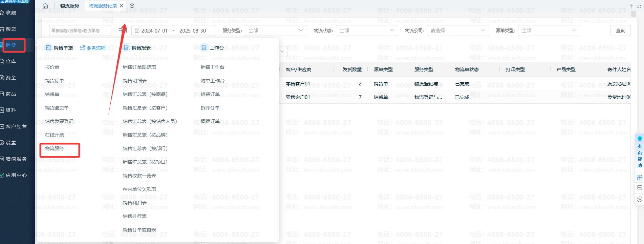Open the 源单类型 dropdown
The image size is (644, 244).
point(549,30)
